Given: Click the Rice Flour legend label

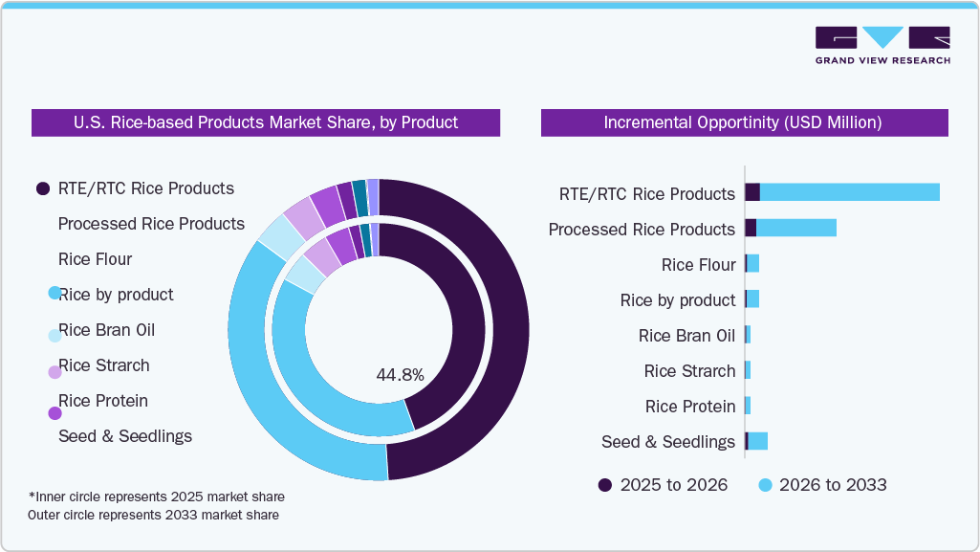Looking at the screenshot, I should click(95, 259).
